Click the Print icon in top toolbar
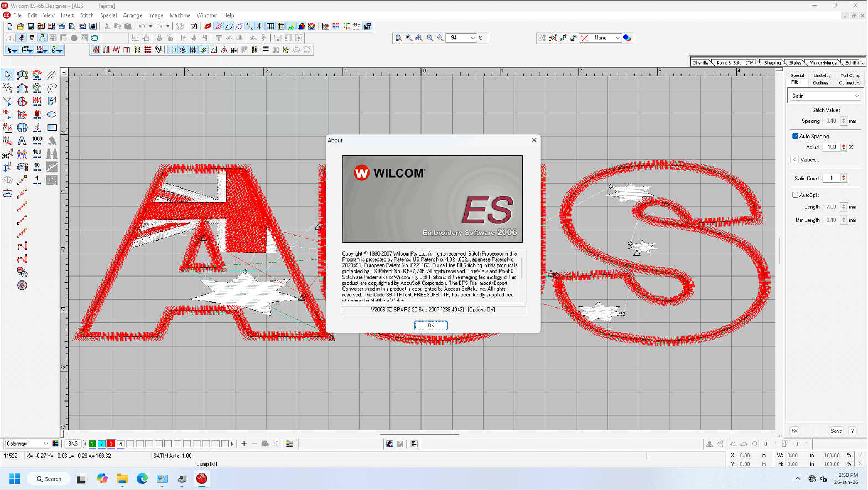 (x=61, y=26)
